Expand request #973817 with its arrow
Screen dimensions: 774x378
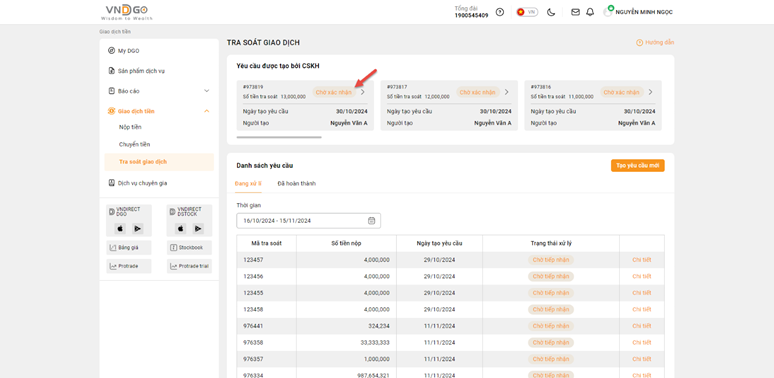tap(506, 92)
